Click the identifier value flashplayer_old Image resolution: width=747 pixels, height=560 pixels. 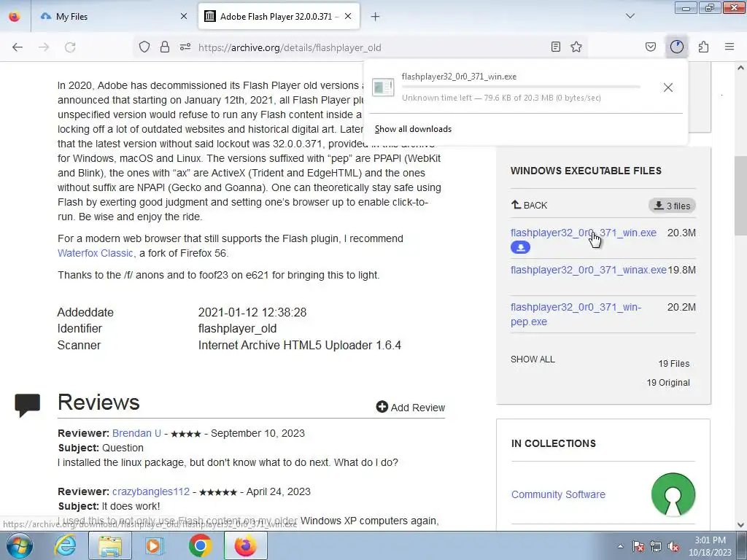(x=237, y=329)
